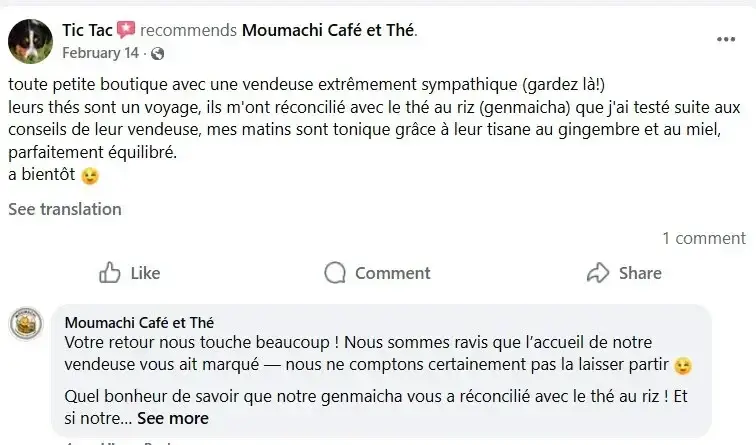The image size is (756, 445).
Task: Click the pink recommendation badge icon
Action: [127, 30]
